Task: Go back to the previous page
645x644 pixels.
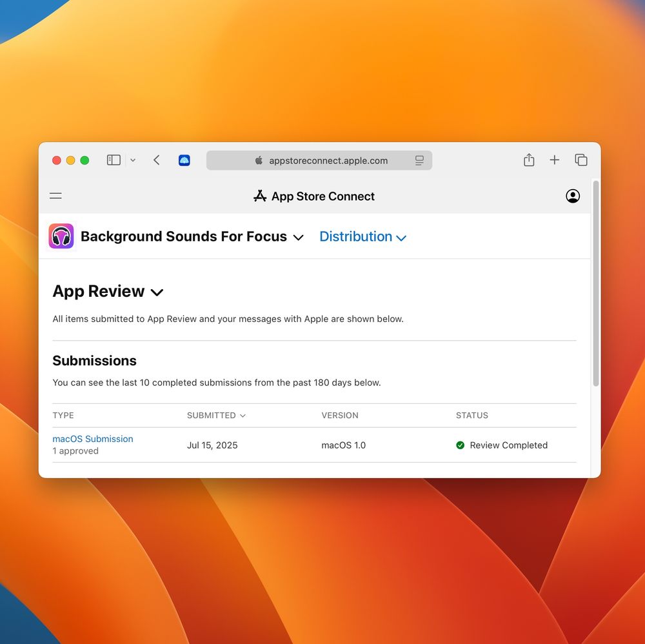Action: click(156, 160)
